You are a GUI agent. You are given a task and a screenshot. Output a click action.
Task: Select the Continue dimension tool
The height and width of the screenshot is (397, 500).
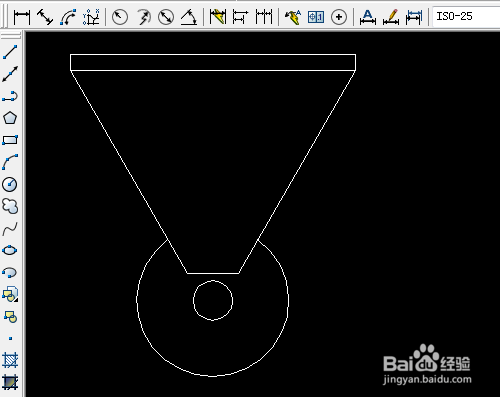(x=264, y=17)
